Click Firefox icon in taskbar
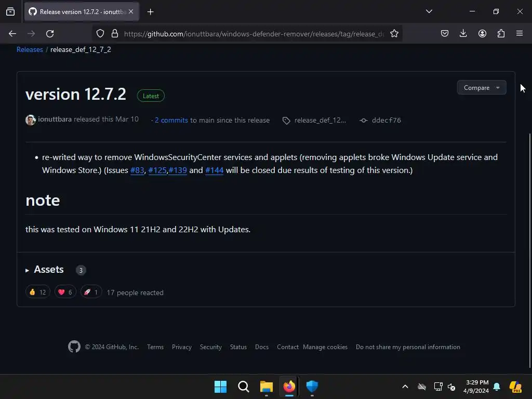 [x=289, y=387]
